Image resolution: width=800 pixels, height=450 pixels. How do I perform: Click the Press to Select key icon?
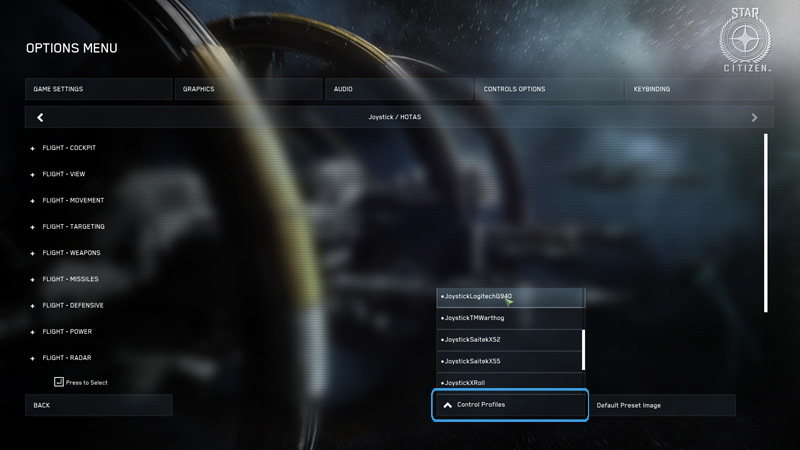coord(59,382)
